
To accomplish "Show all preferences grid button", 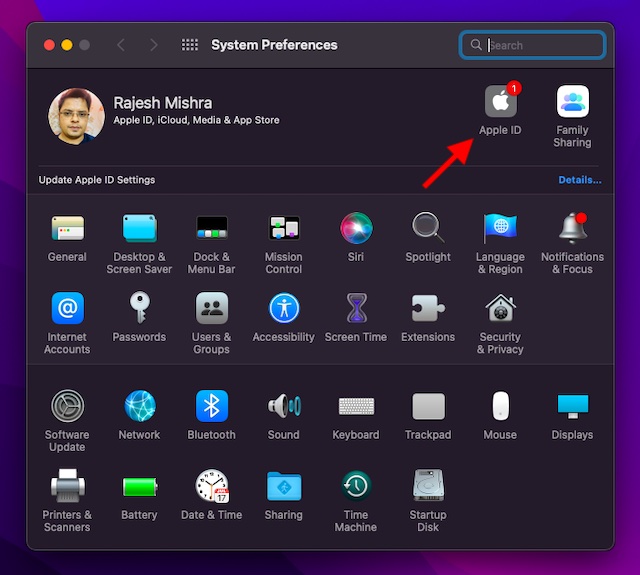I will [190, 45].
